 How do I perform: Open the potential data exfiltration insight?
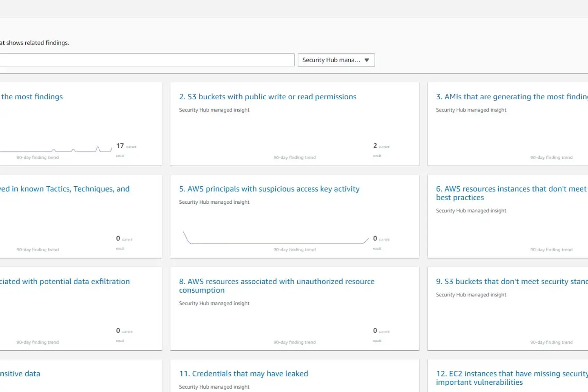pyautogui.click(x=65, y=282)
